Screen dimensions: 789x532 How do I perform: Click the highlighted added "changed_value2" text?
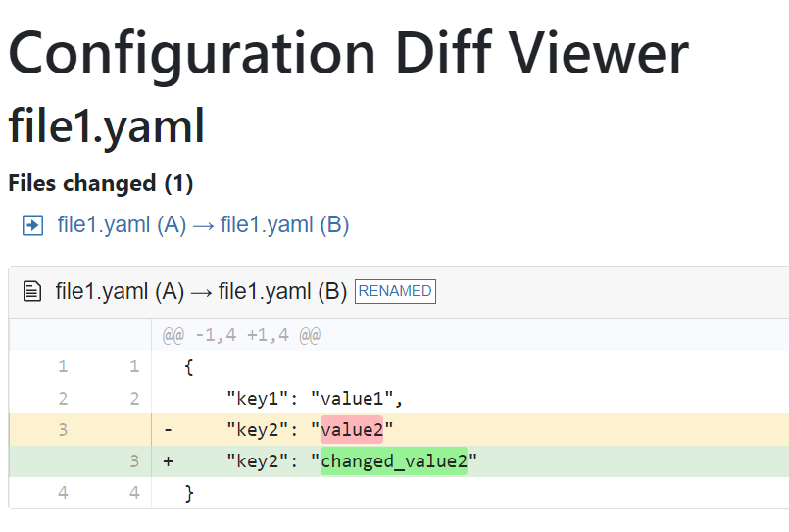coord(394,461)
